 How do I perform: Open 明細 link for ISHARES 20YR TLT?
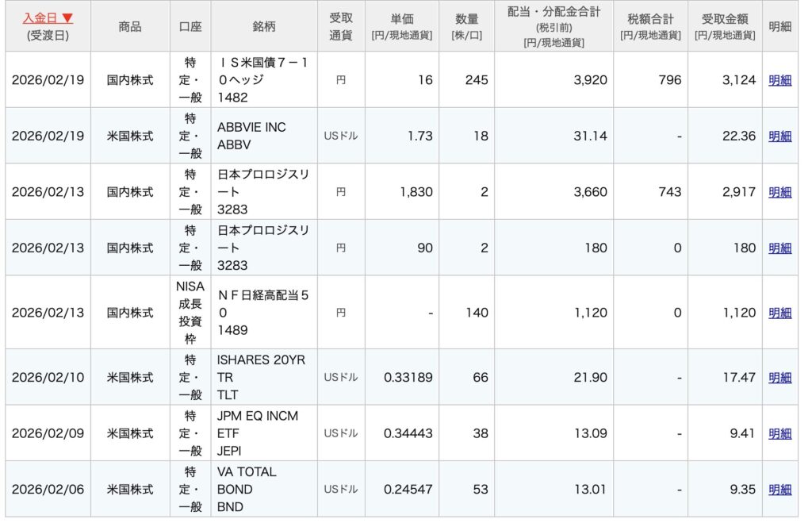point(779,378)
